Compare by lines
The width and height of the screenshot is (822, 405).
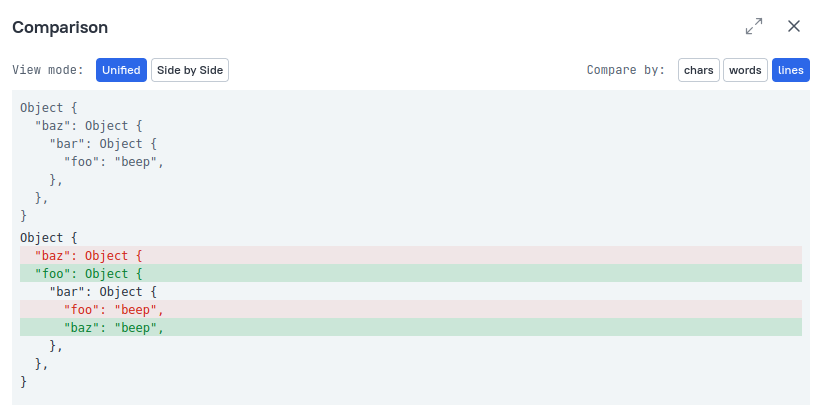[791, 70]
